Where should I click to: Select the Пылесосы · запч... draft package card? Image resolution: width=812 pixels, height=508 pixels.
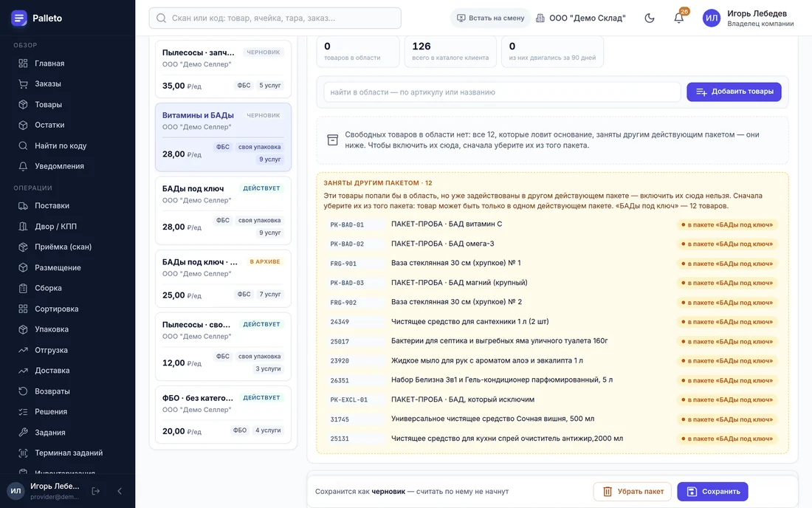tap(223, 69)
